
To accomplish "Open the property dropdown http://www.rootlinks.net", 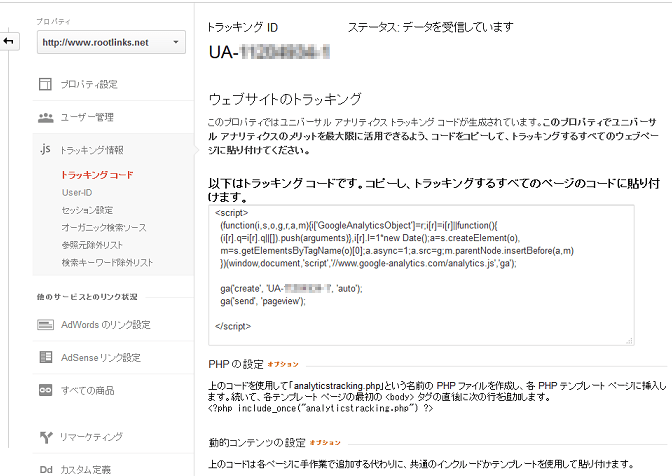I will click(111, 42).
